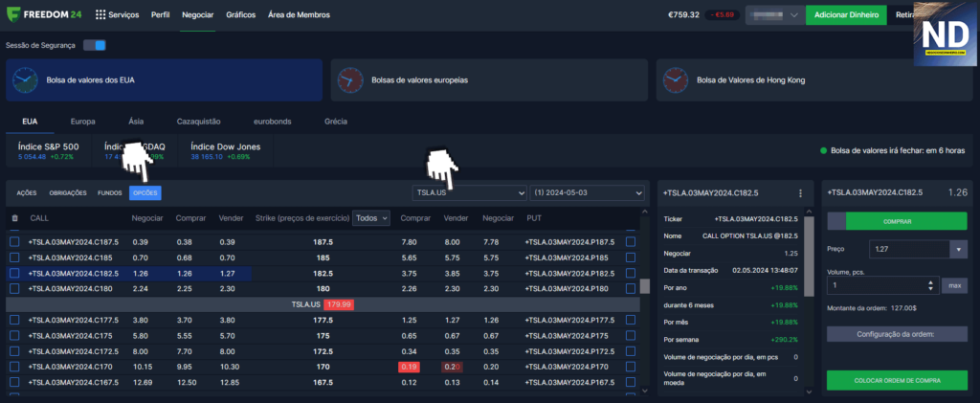Click the Volume stepper arrows

[930, 285]
